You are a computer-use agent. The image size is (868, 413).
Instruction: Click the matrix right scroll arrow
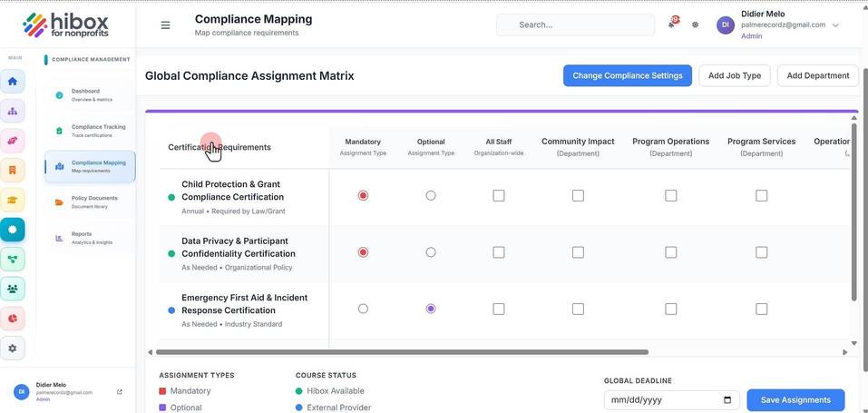(844, 352)
